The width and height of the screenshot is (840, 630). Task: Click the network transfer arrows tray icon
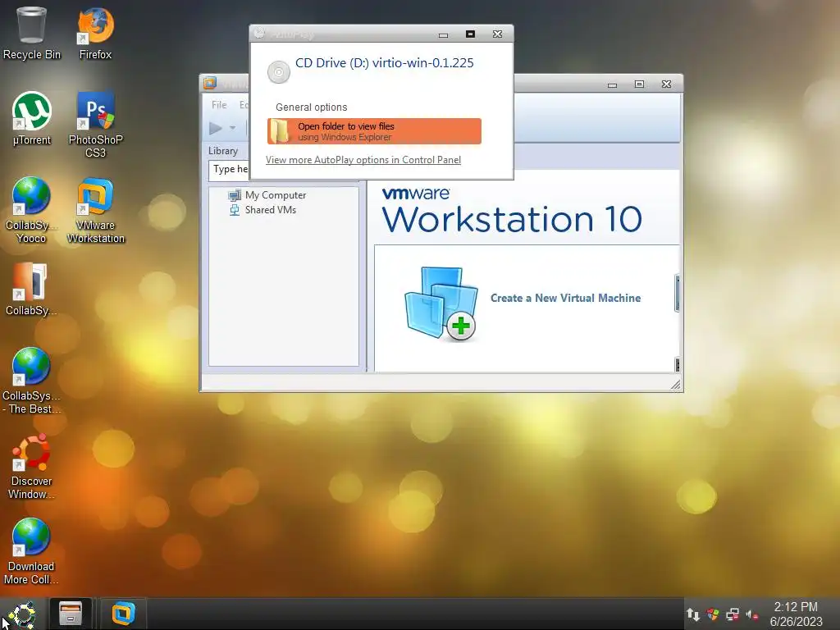point(693,614)
